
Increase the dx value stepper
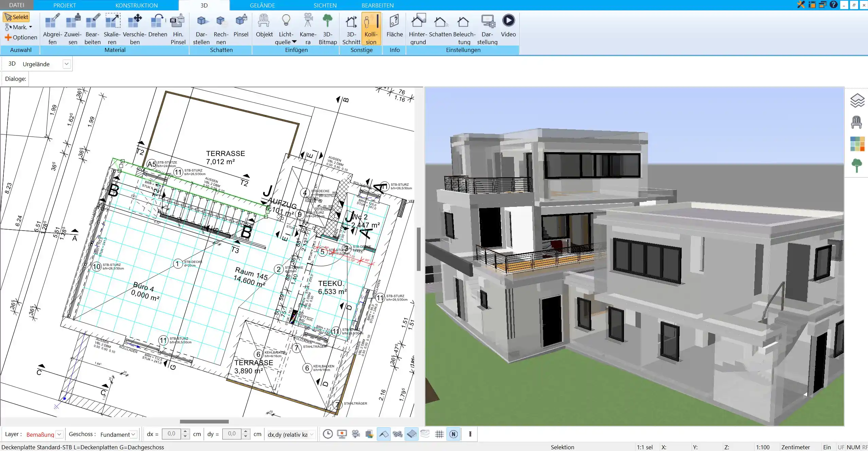[185, 432]
